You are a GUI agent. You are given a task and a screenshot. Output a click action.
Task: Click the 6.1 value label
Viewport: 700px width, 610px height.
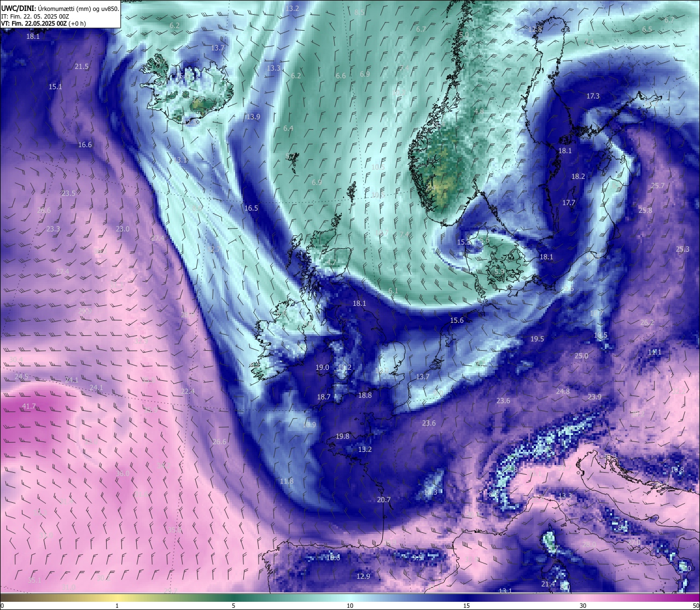pyautogui.click(x=393, y=291)
